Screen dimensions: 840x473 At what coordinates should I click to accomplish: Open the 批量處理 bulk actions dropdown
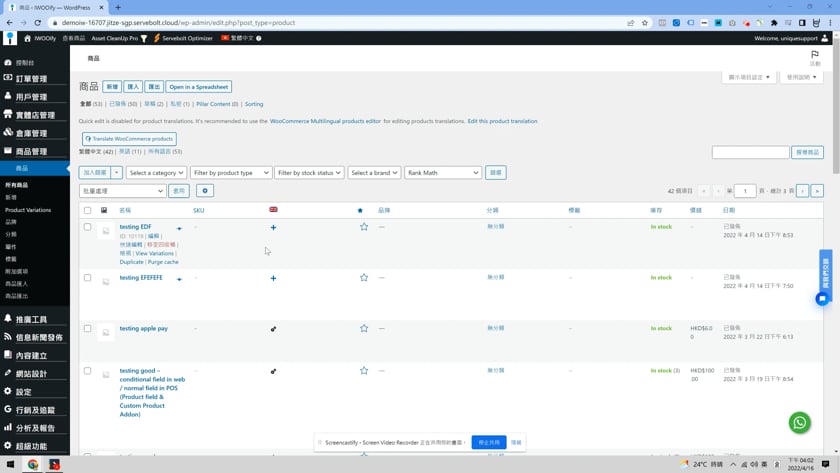click(122, 191)
